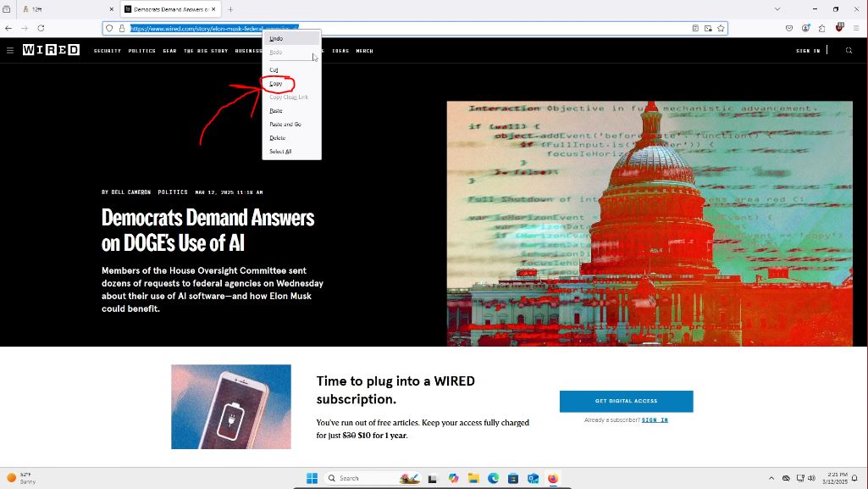
Task: Choose Paste and Go from context menu
Action: (x=291, y=124)
